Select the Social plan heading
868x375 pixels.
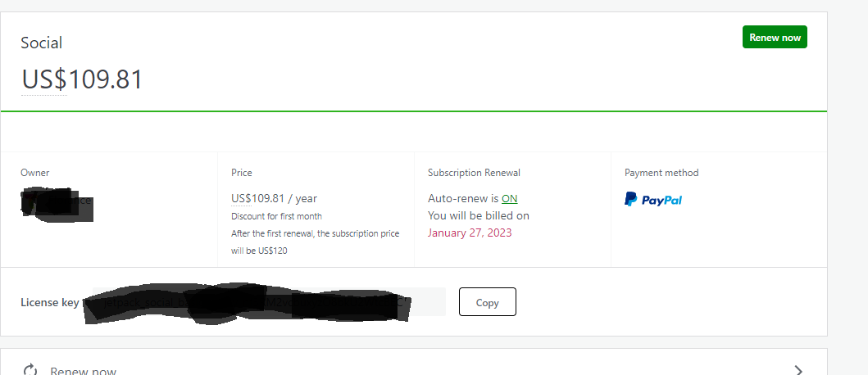click(x=42, y=43)
